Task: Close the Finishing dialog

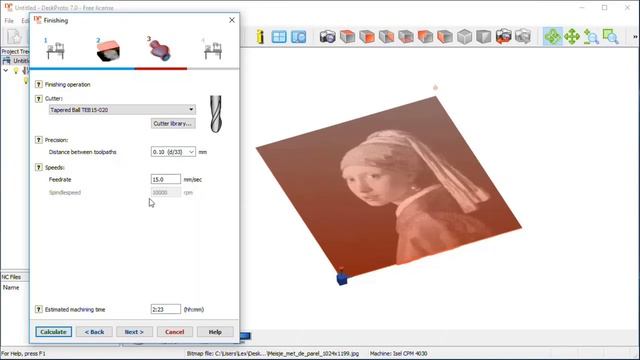Action: point(232,20)
